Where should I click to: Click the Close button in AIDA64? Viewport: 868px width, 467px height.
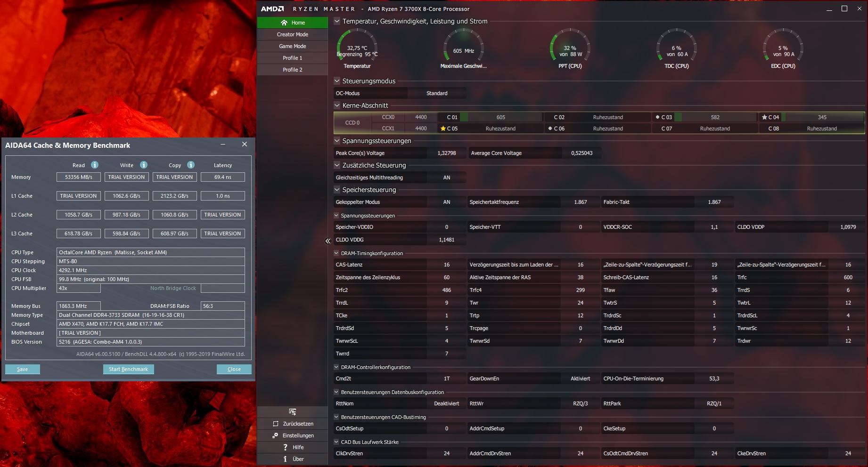click(x=234, y=369)
